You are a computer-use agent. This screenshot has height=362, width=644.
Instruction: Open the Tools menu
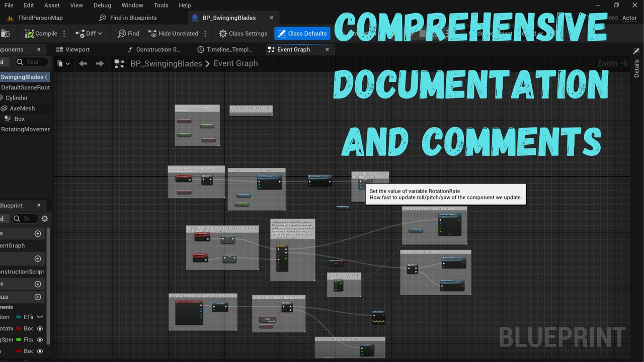pos(161,5)
